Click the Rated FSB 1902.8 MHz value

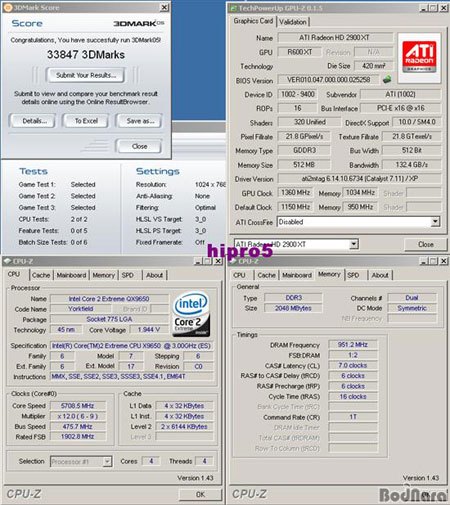pyautogui.click(x=78, y=437)
